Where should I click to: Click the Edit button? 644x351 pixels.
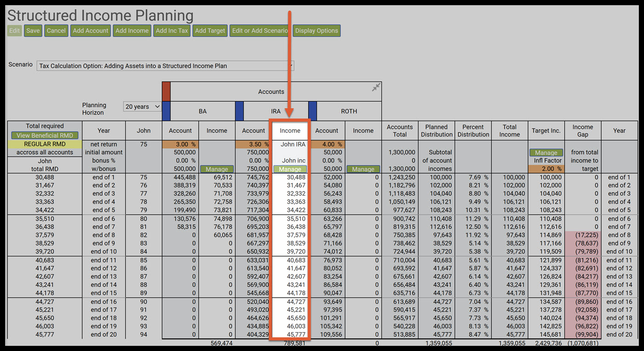coord(15,31)
